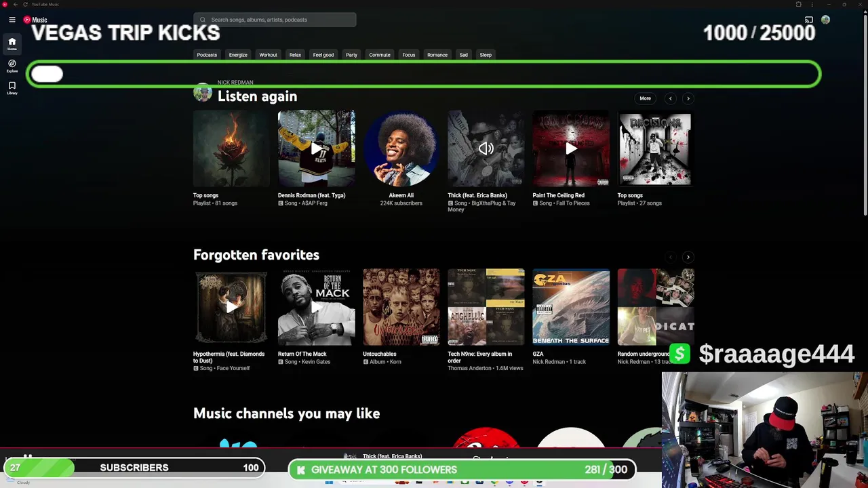Click Fall To Pieces artist link
The image size is (868, 488).
coord(574,203)
